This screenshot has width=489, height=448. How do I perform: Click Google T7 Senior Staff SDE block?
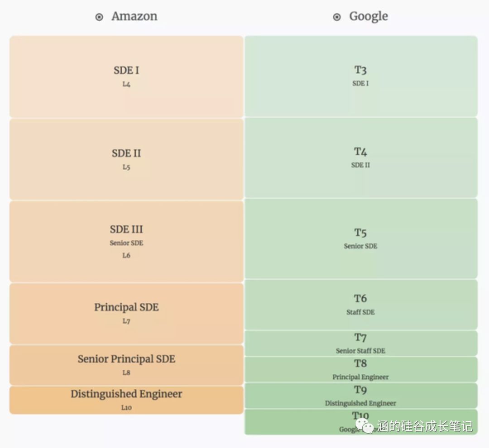361,343
